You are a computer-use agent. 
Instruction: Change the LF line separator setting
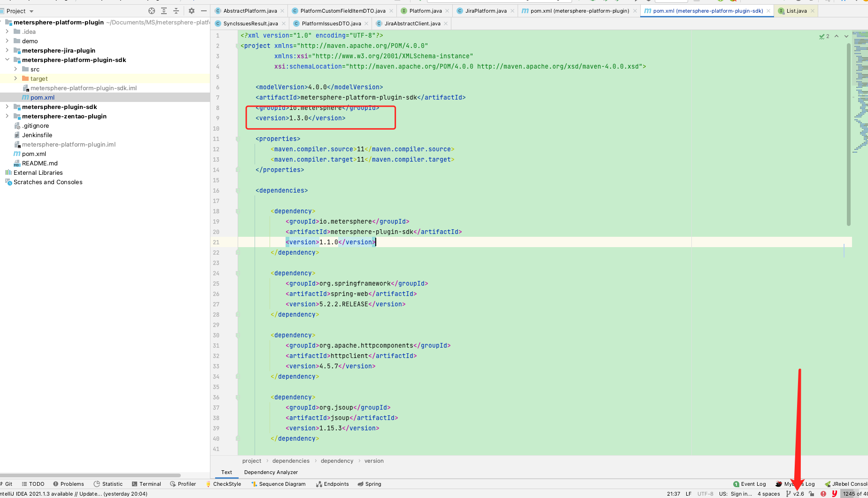coord(689,494)
